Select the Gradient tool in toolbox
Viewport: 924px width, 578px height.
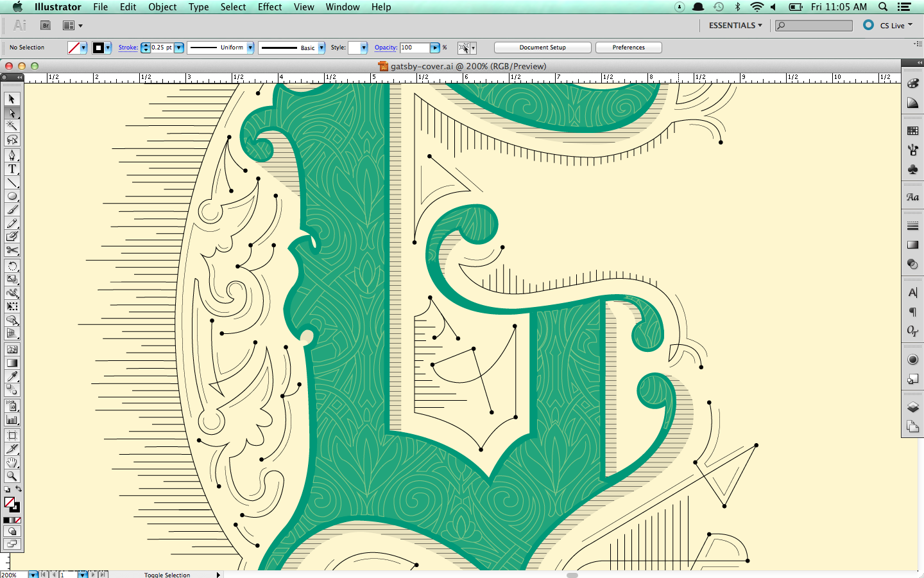coord(12,363)
